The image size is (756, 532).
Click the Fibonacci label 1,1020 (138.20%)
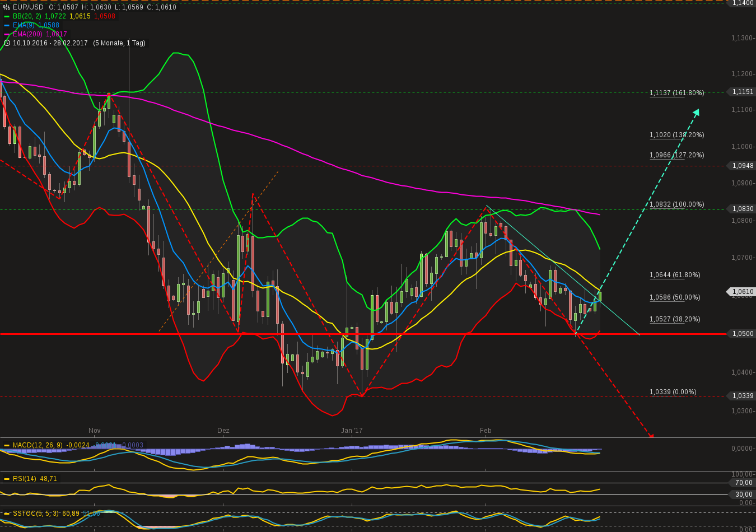click(677, 135)
